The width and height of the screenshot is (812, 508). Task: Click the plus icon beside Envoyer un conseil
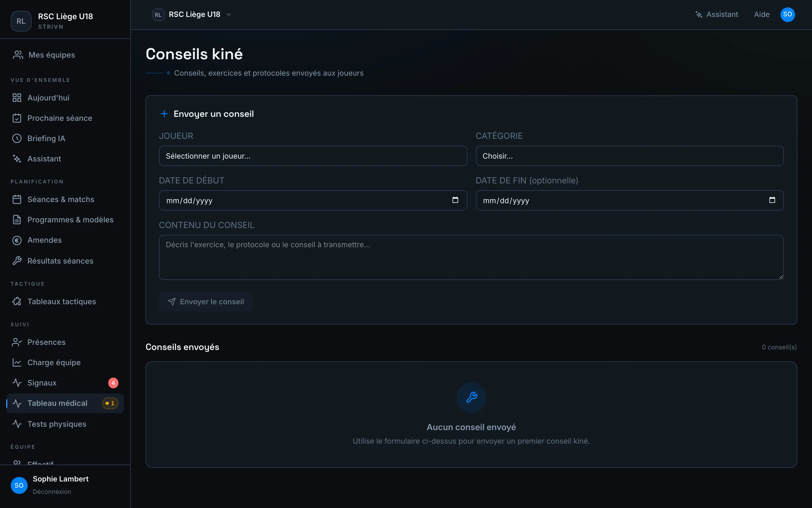point(164,114)
